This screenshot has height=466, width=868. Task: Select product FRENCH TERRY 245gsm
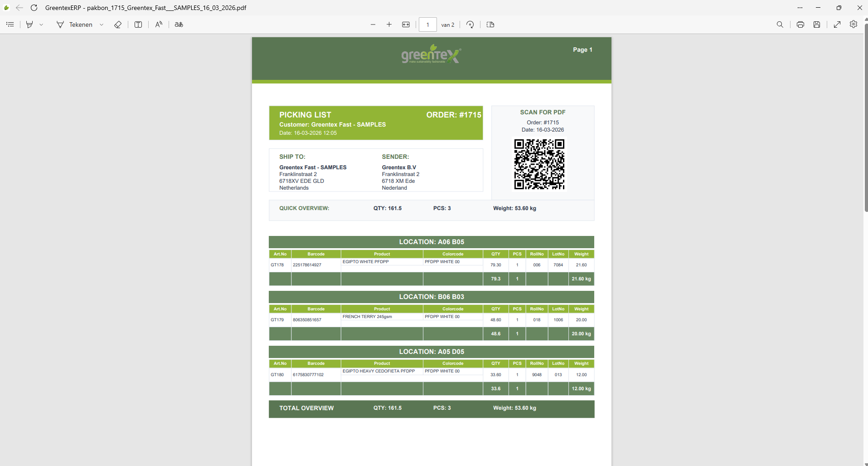(x=367, y=317)
